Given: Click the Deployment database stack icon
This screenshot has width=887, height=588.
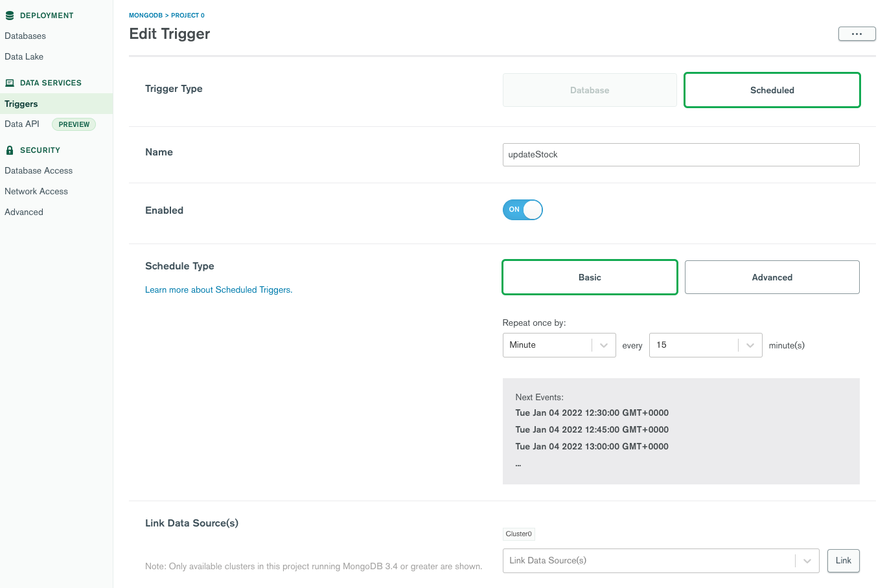Looking at the screenshot, I should (x=10, y=16).
